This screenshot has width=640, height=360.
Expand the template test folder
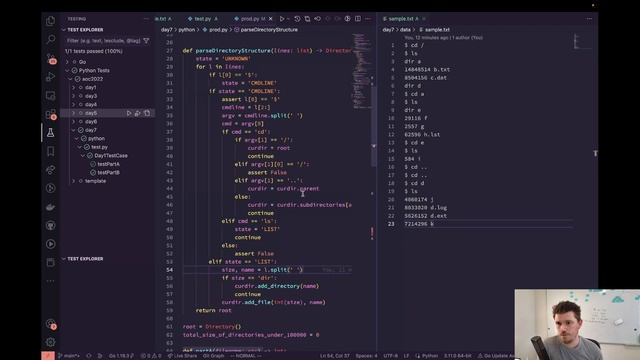tap(74, 181)
